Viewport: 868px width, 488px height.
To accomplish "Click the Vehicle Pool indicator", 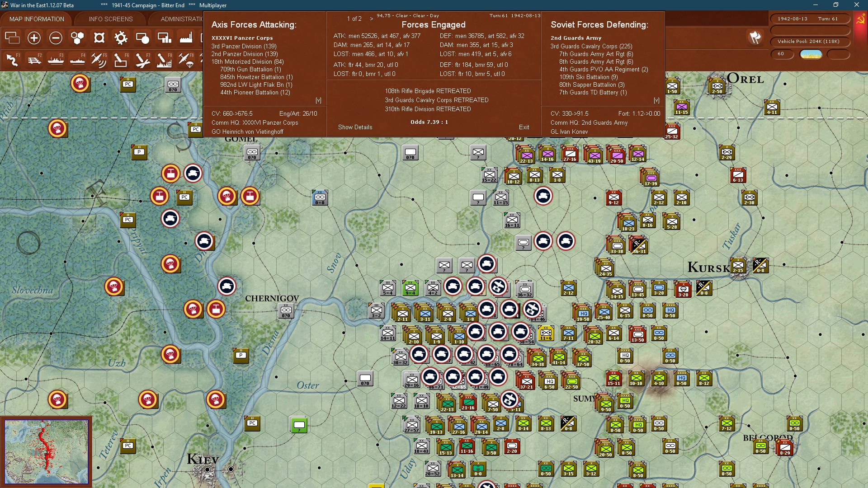I will 810,41.
